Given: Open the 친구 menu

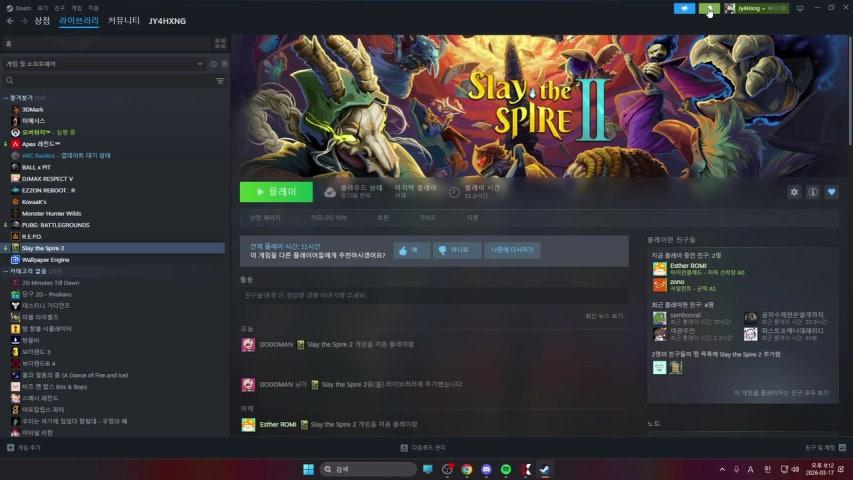Looking at the screenshot, I should (59, 8).
